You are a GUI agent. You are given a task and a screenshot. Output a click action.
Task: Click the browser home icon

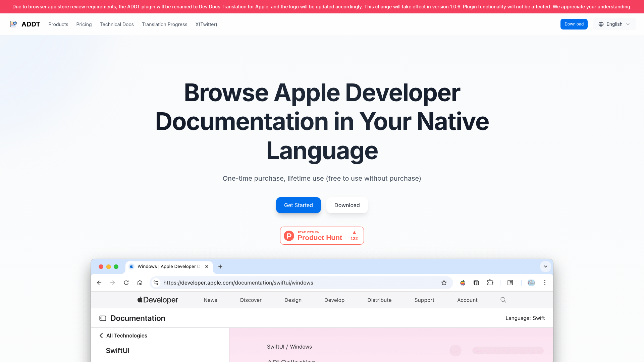140,283
